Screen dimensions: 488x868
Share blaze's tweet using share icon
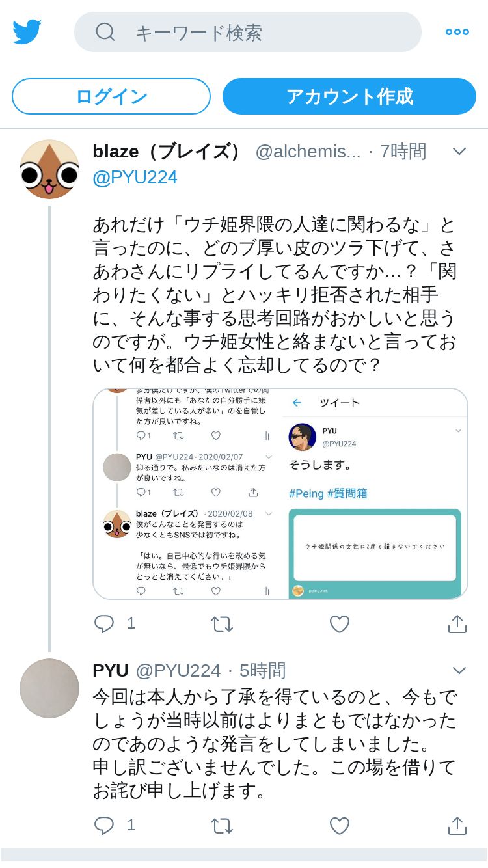coord(457,624)
